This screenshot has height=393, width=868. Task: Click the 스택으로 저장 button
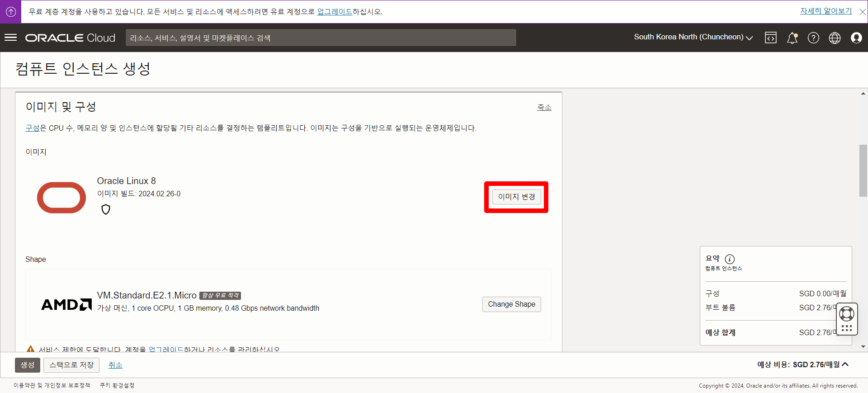tap(71, 365)
